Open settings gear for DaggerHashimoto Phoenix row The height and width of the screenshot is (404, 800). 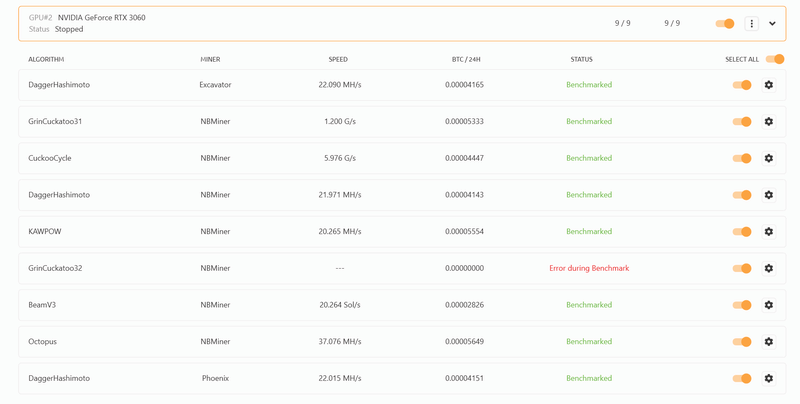click(768, 378)
